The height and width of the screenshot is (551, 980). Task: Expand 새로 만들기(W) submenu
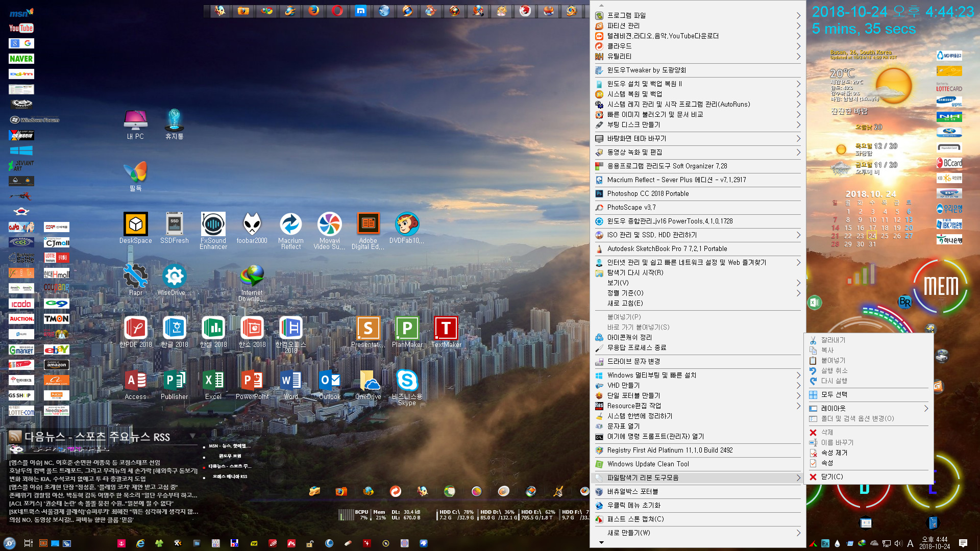698,533
